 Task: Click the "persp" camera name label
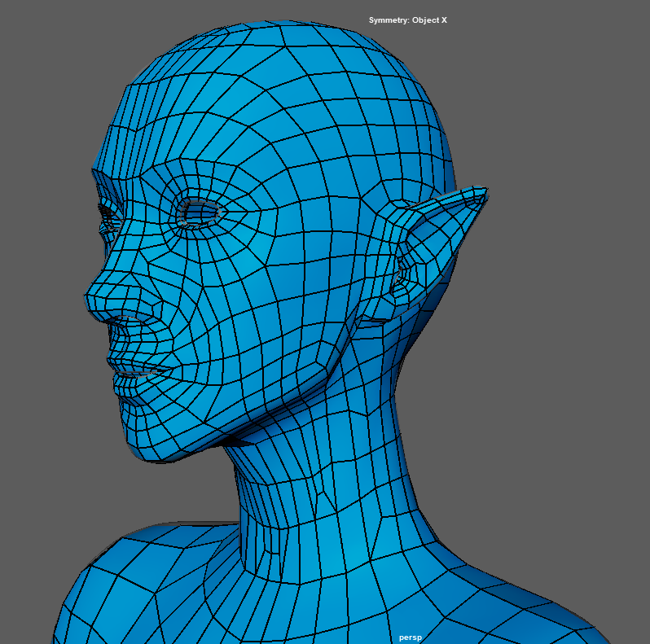click(x=411, y=637)
